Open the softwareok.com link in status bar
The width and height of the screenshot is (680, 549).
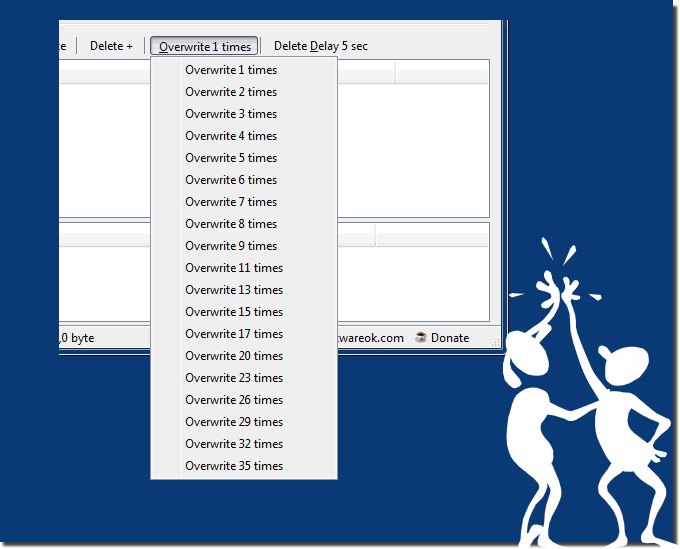(371, 338)
